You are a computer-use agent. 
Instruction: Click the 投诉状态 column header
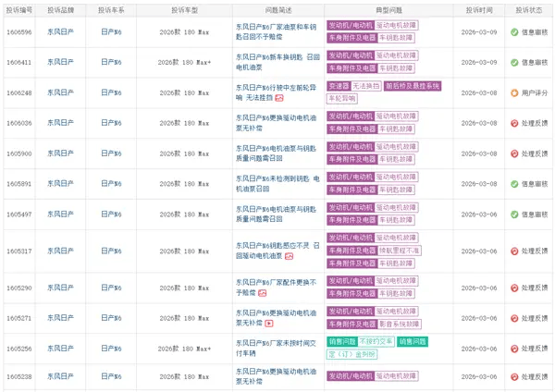(527, 8)
